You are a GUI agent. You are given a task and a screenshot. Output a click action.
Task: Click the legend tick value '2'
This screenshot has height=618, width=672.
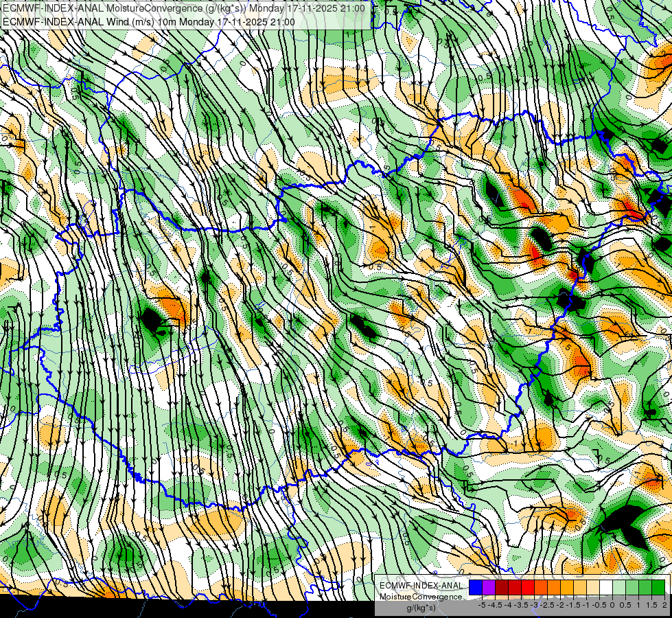664,605
